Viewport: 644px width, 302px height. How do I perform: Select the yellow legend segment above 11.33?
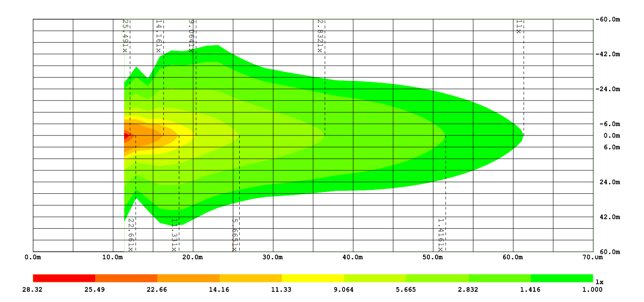tap(313, 278)
